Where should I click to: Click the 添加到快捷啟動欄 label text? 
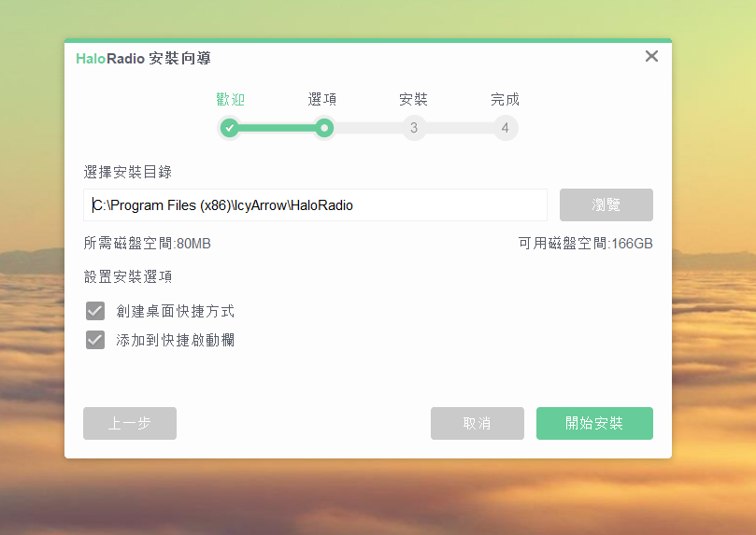[175, 341]
